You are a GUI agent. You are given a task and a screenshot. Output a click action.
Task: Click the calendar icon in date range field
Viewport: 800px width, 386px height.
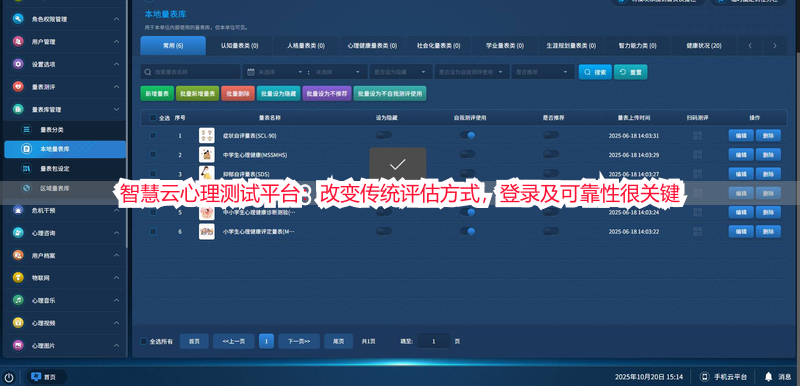251,72
